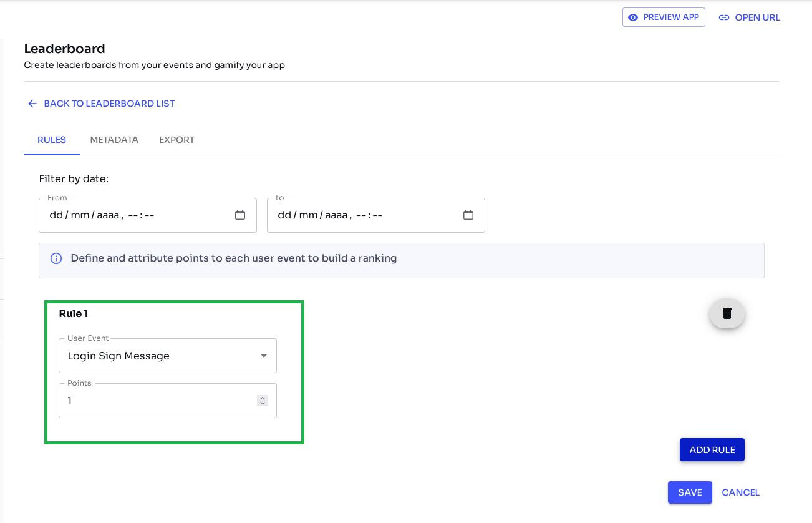Switch to the Rules tab
The image size is (812, 523).
(52, 140)
